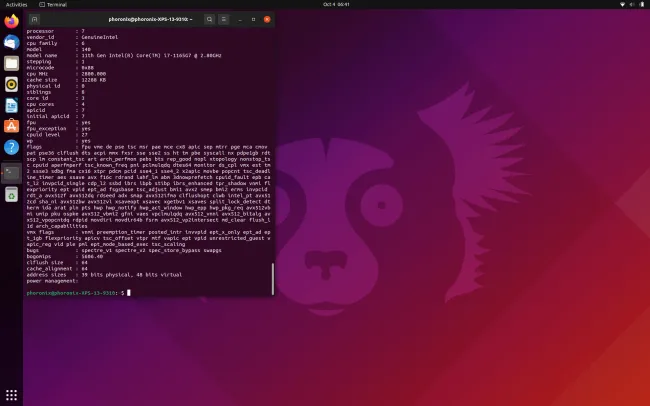Launch Rhythmbox music player
The width and height of the screenshot is (650, 406).
pos(11,84)
